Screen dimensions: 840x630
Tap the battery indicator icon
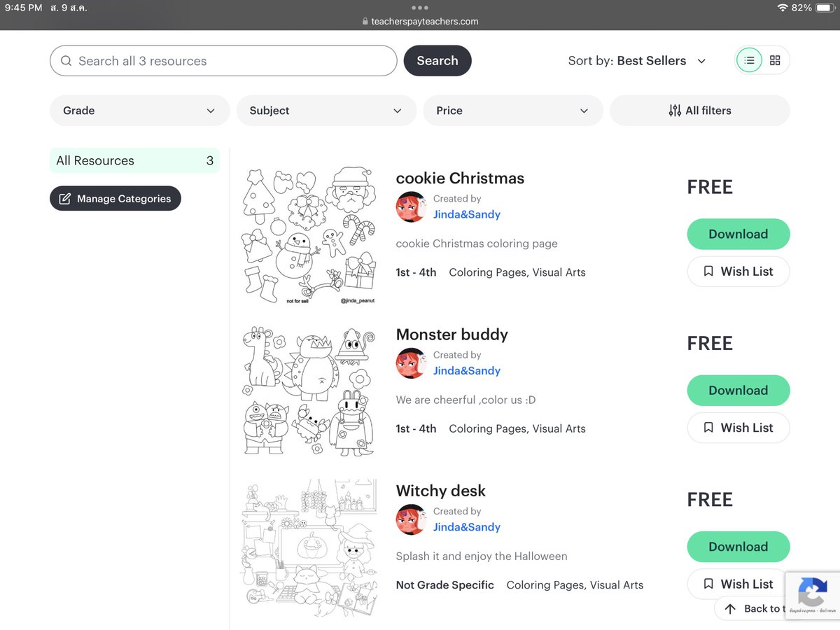[826, 8]
